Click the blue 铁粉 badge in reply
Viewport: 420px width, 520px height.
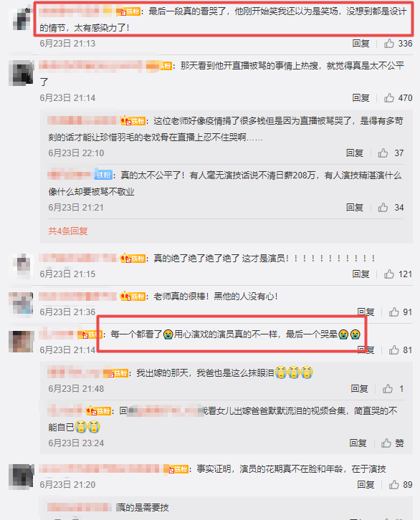click(x=103, y=175)
